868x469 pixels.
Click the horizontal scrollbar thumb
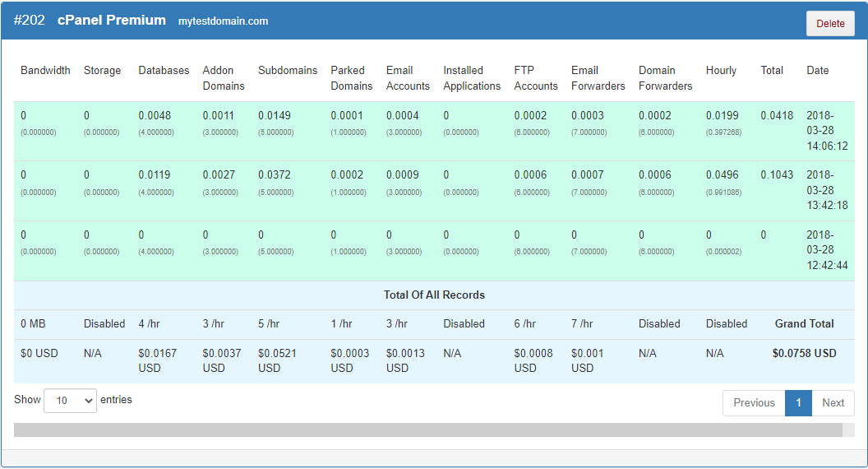428,430
